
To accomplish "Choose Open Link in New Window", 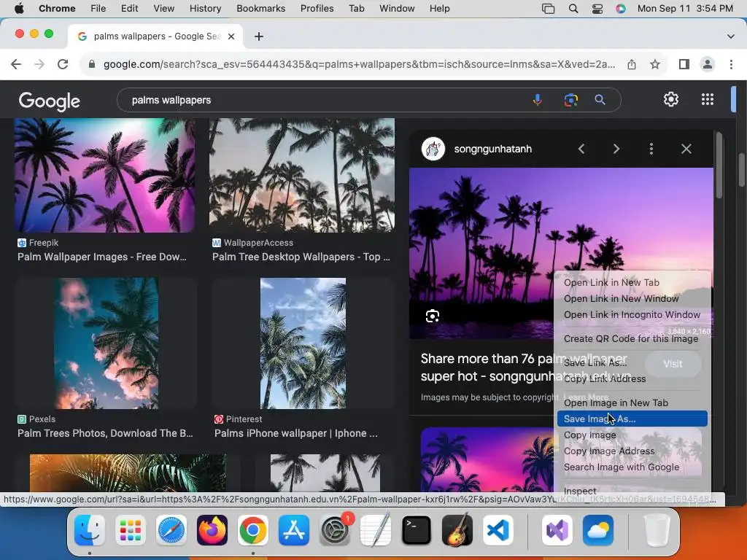I will pos(632,298).
